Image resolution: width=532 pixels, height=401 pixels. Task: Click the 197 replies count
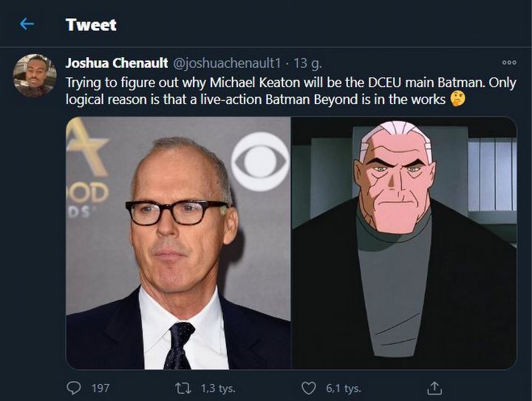tap(100, 387)
